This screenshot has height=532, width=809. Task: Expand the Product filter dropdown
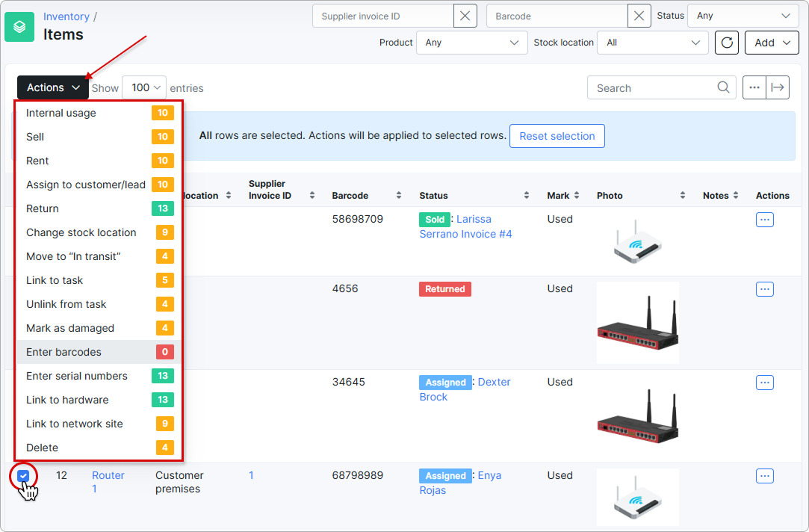coord(471,43)
